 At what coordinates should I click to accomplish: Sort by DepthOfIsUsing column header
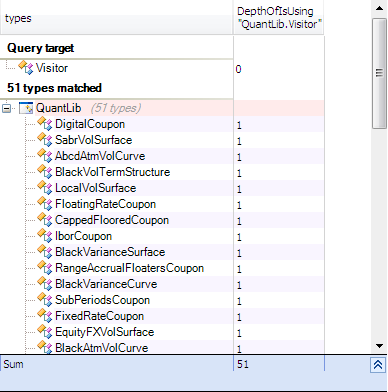coord(279,18)
